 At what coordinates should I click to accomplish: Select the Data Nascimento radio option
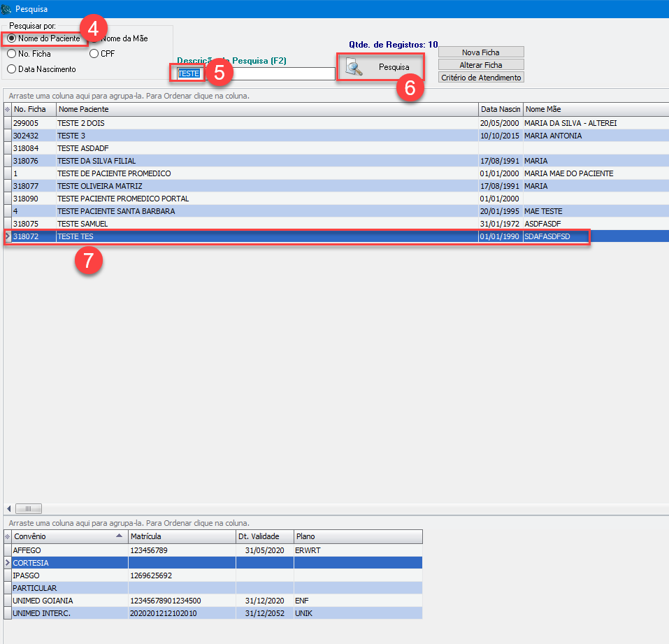12,69
